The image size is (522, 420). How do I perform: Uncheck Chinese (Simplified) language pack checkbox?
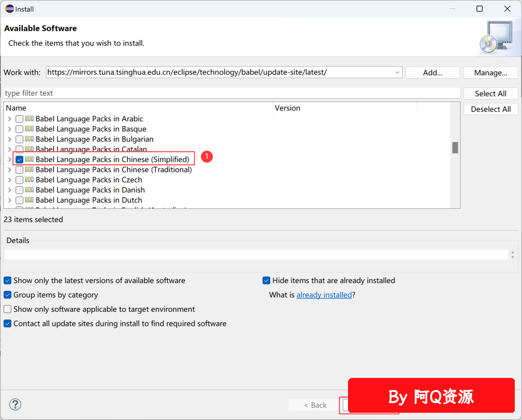(19, 159)
